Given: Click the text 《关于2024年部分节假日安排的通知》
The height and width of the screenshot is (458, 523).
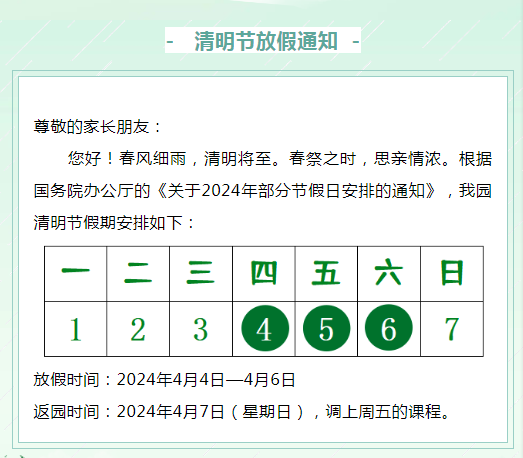Looking at the screenshot, I should 296,191.
